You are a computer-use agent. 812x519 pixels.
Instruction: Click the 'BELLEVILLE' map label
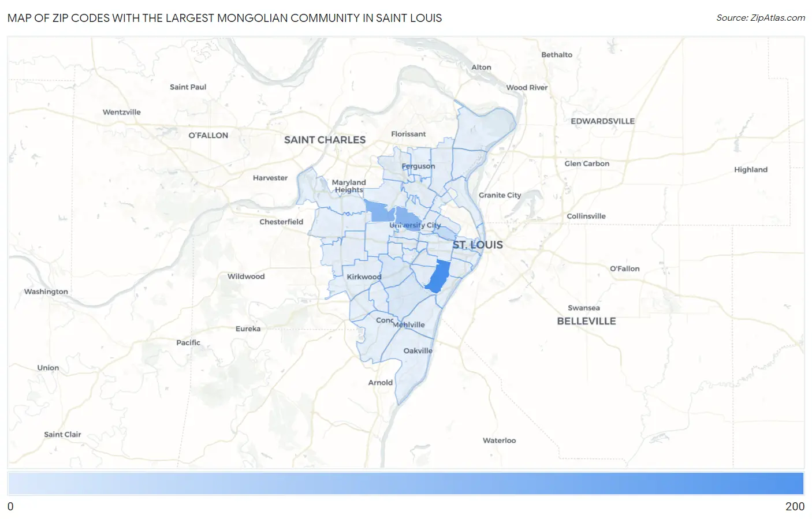pos(586,321)
